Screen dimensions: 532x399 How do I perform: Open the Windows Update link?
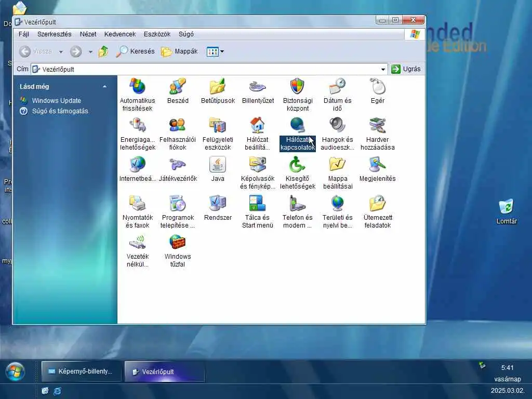pyautogui.click(x=56, y=101)
